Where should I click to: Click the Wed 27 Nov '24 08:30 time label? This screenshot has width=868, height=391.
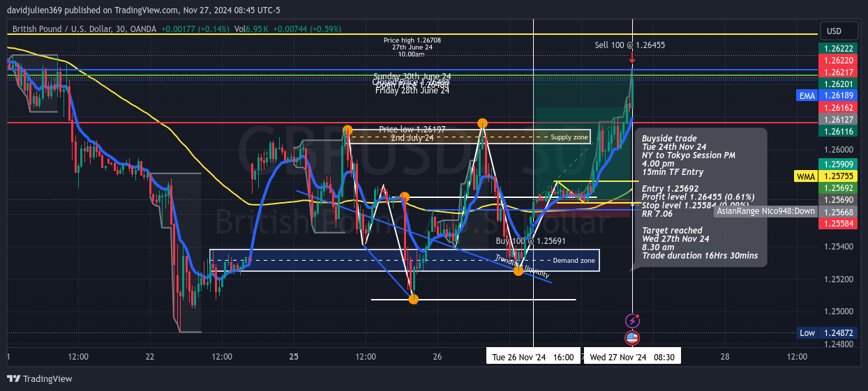tap(632, 357)
